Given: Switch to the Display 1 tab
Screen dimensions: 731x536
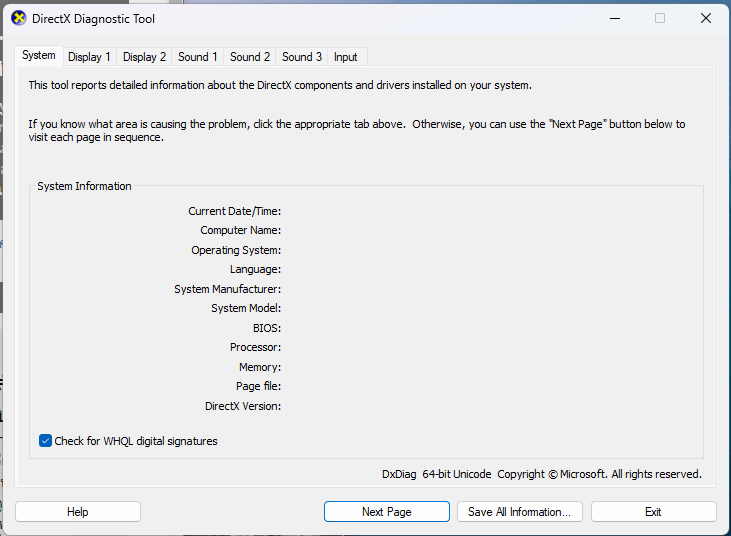Looking at the screenshot, I should tap(89, 57).
